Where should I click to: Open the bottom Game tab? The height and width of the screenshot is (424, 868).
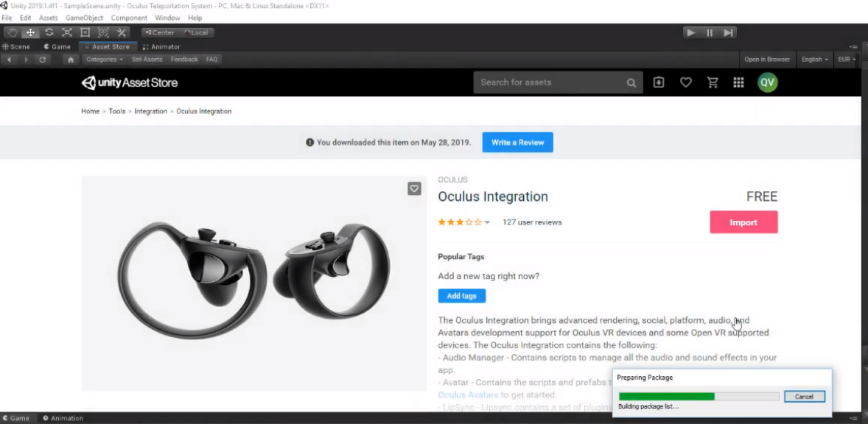point(15,418)
